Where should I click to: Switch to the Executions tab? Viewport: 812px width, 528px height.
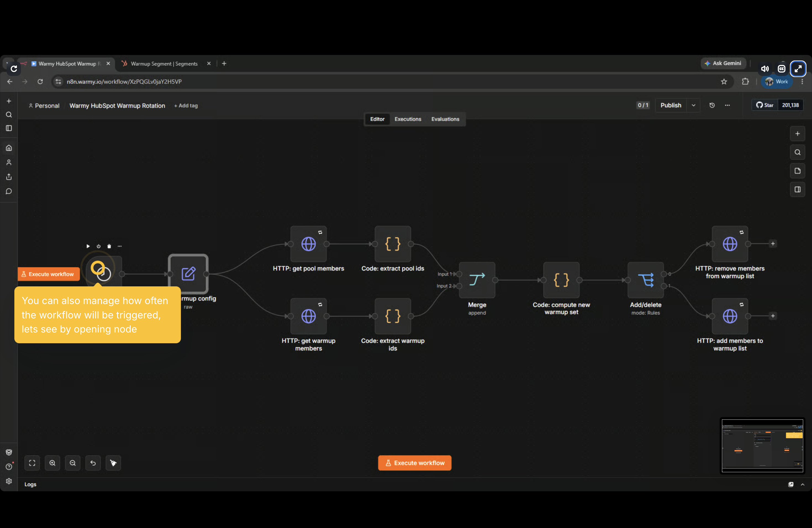click(408, 119)
